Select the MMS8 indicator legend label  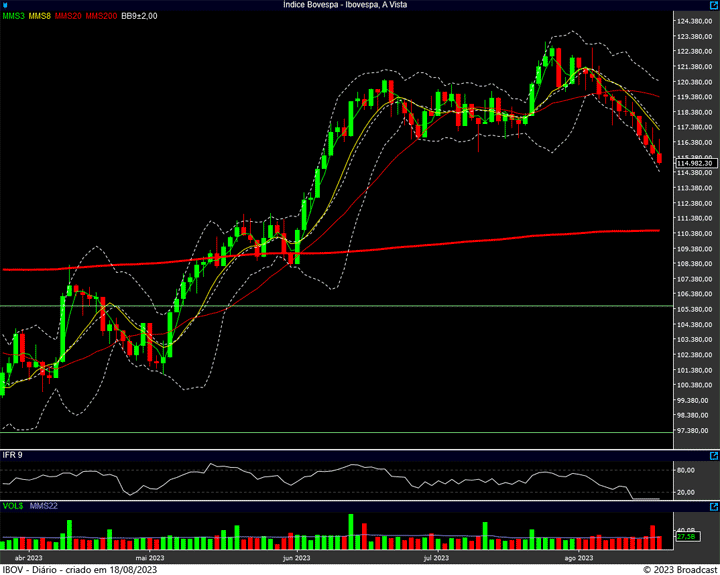pos(40,17)
